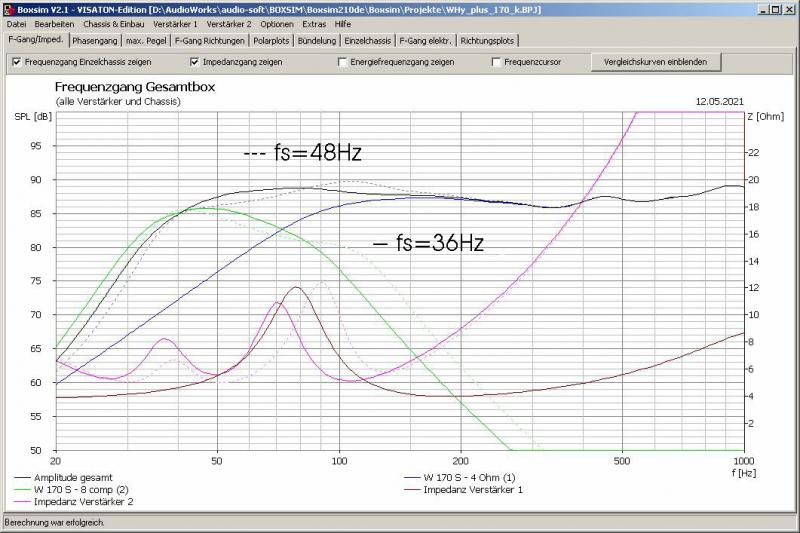The width and height of the screenshot is (800, 533).
Task: Uncheck Impedanzgang zeigen checkbox
Action: tap(195, 62)
